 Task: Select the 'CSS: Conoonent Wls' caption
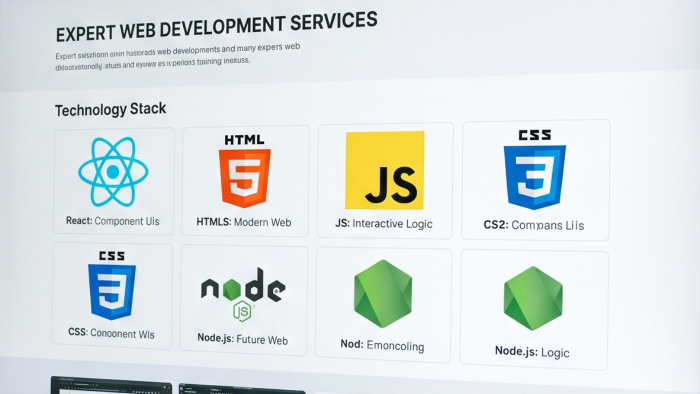(x=111, y=333)
